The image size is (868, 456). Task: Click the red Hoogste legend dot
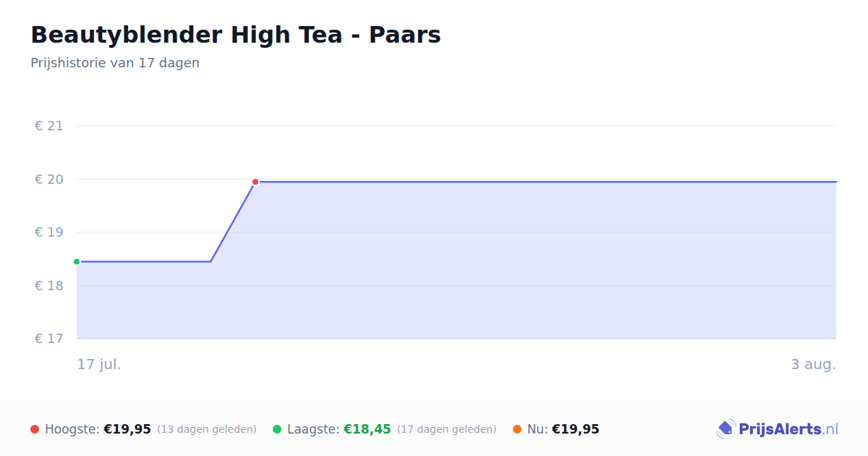click(35, 429)
